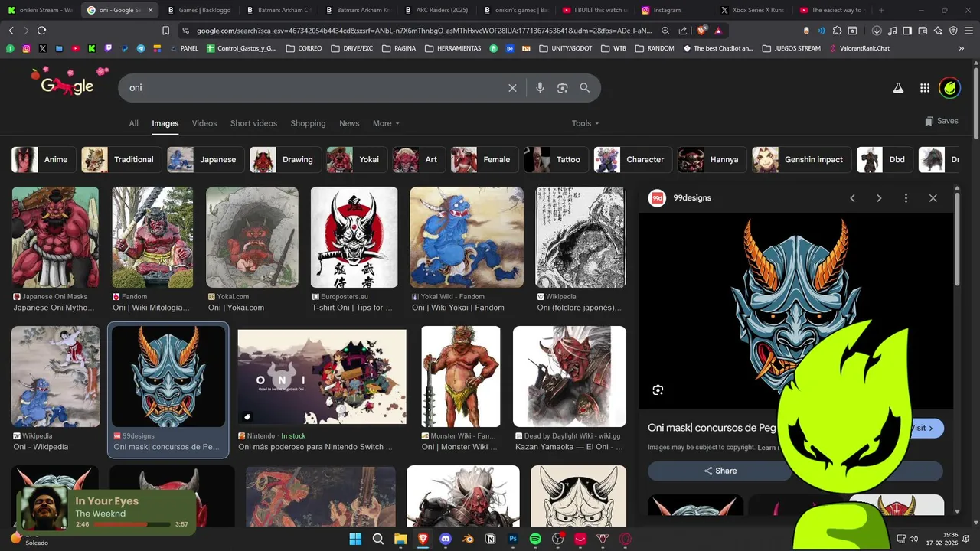Open the preview panel three-dot menu
This screenshot has height=551, width=980.
[906, 198]
